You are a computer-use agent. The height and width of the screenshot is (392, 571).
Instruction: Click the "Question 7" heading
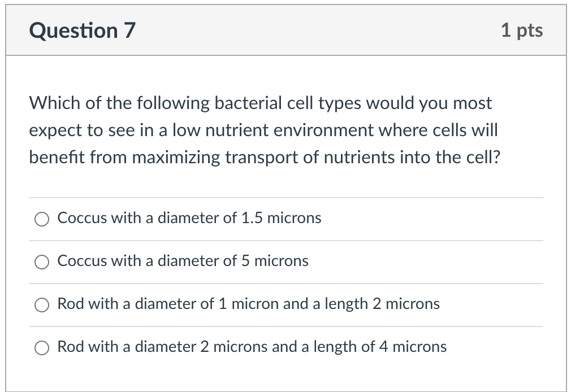[83, 31]
